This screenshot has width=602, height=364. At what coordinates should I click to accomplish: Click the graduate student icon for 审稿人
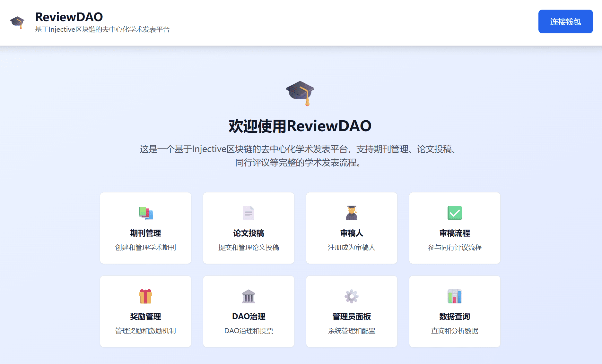point(352,213)
